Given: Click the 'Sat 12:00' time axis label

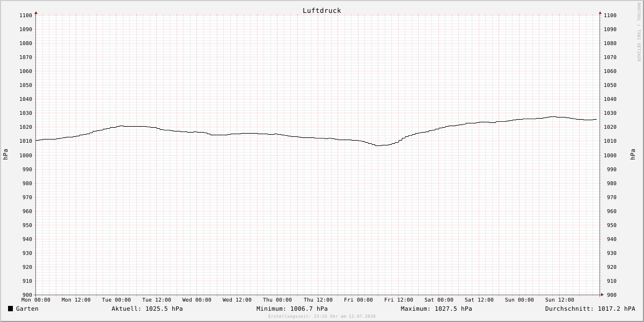Looking at the screenshot, I should [x=479, y=300].
